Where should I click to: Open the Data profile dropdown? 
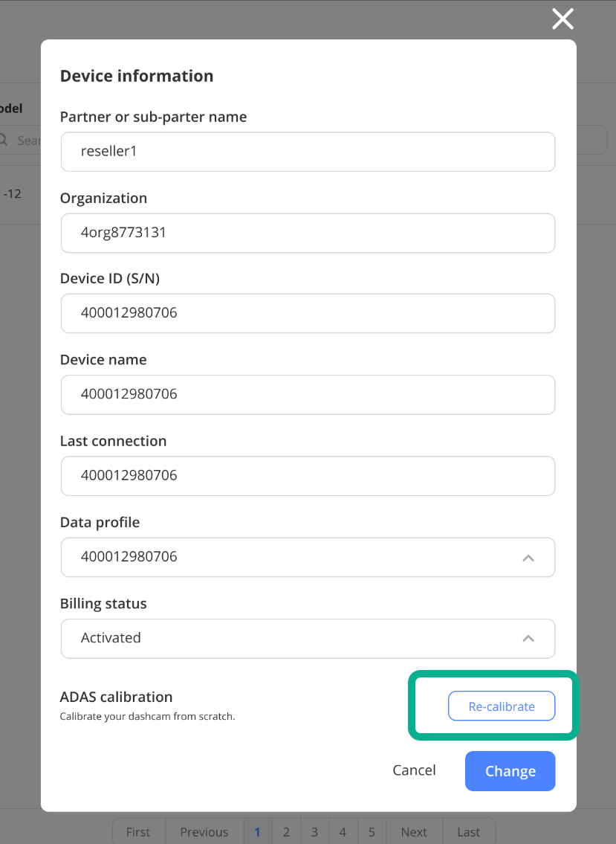[x=308, y=557]
